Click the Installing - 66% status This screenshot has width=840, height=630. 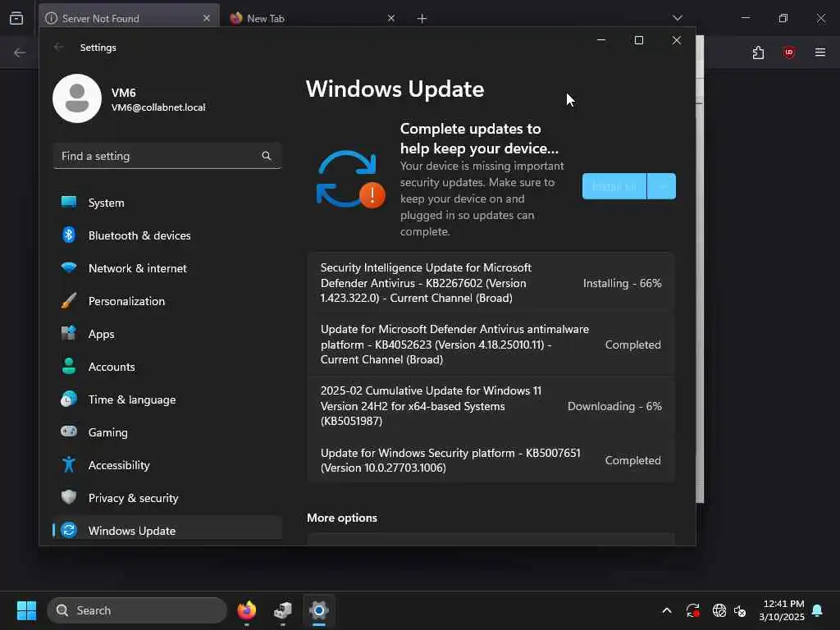click(x=622, y=283)
